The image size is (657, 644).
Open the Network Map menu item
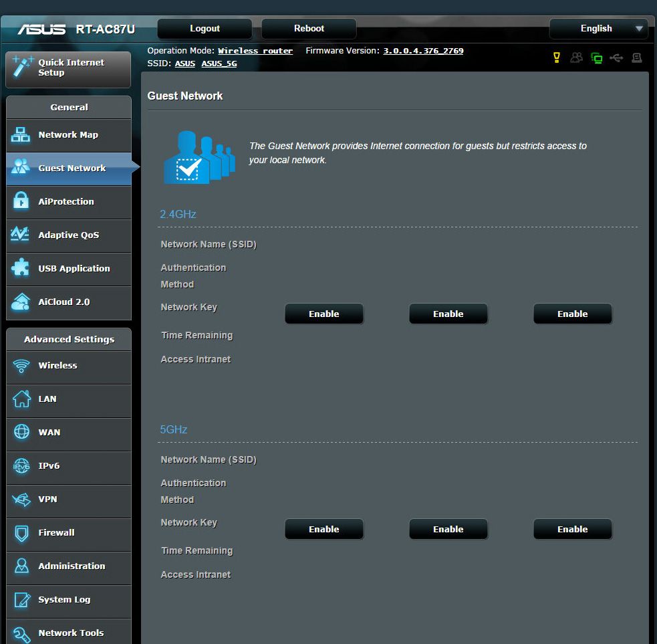pyautogui.click(x=68, y=135)
